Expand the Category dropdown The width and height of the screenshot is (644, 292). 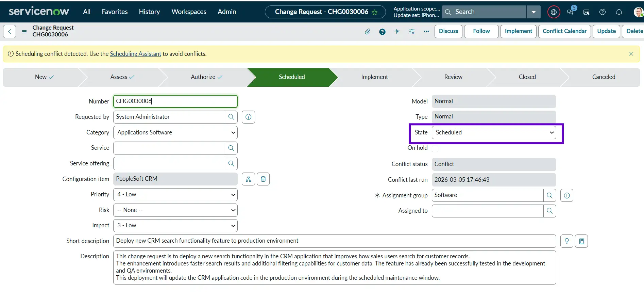175,133
